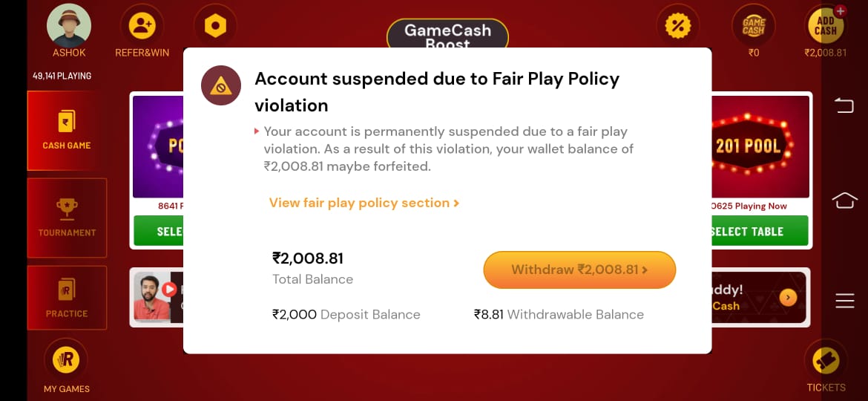Tap the Add Cash coin icon
Screen dimensions: 868x401
click(x=825, y=26)
